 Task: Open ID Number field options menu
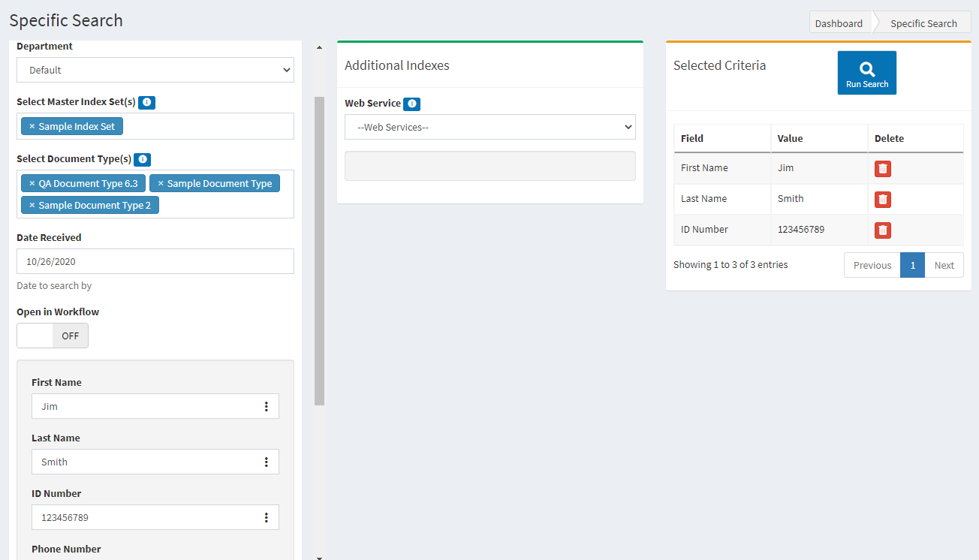click(x=266, y=518)
